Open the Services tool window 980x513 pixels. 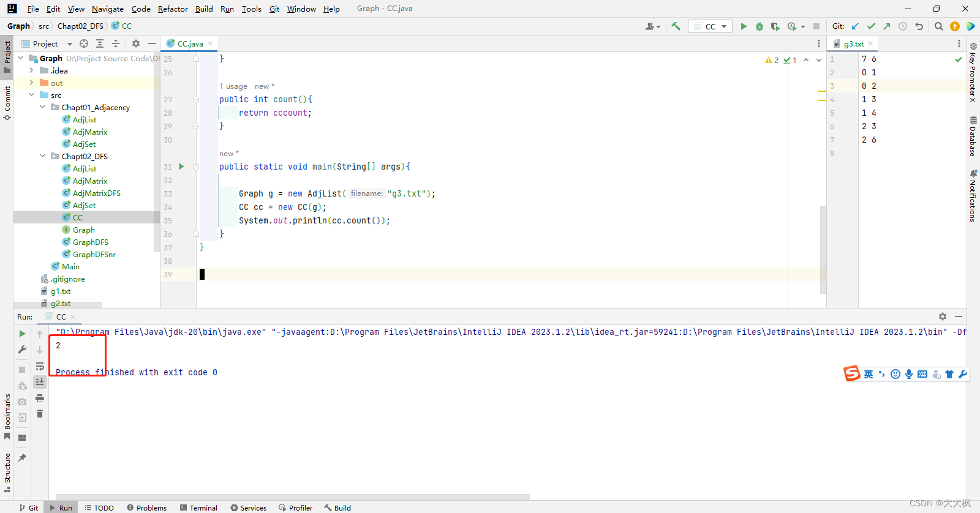pyautogui.click(x=249, y=507)
